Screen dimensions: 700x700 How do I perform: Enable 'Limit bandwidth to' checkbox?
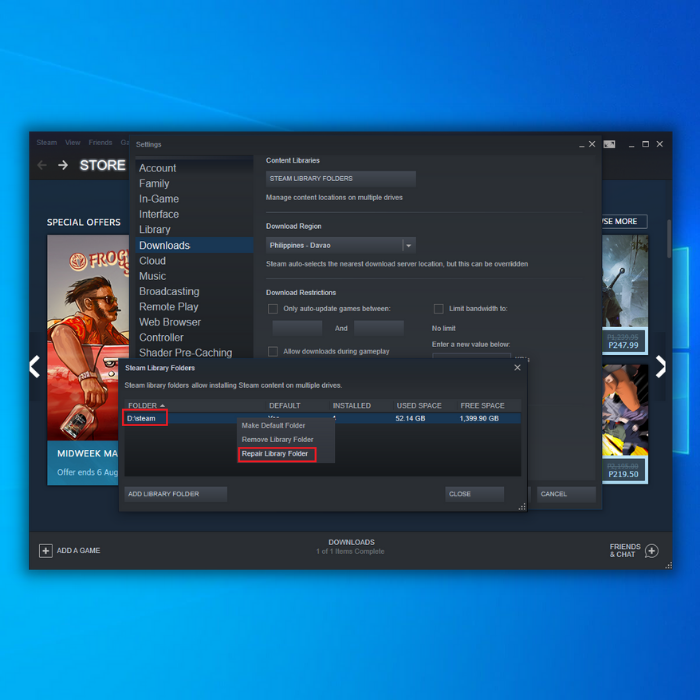[x=438, y=308]
